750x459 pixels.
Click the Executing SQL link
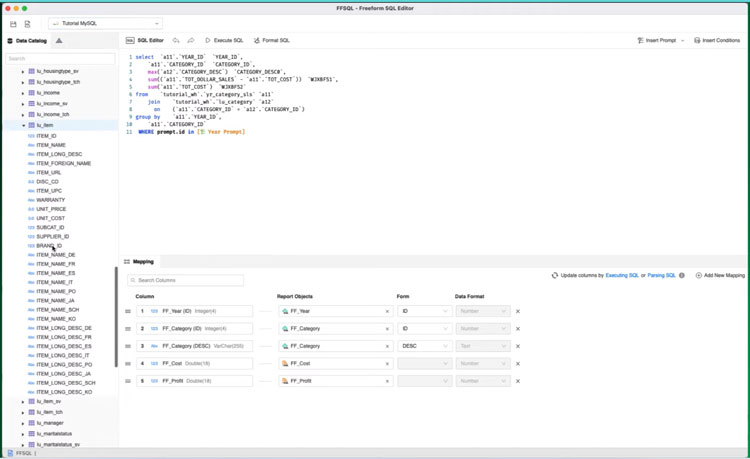click(x=621, y=275)
